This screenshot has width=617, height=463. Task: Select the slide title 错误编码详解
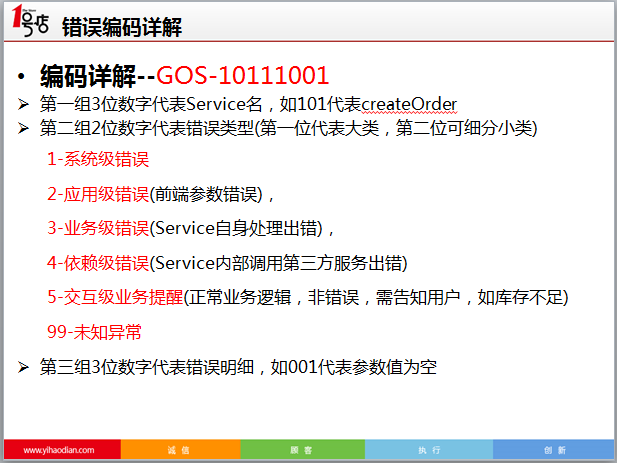[x=122, y=27]
